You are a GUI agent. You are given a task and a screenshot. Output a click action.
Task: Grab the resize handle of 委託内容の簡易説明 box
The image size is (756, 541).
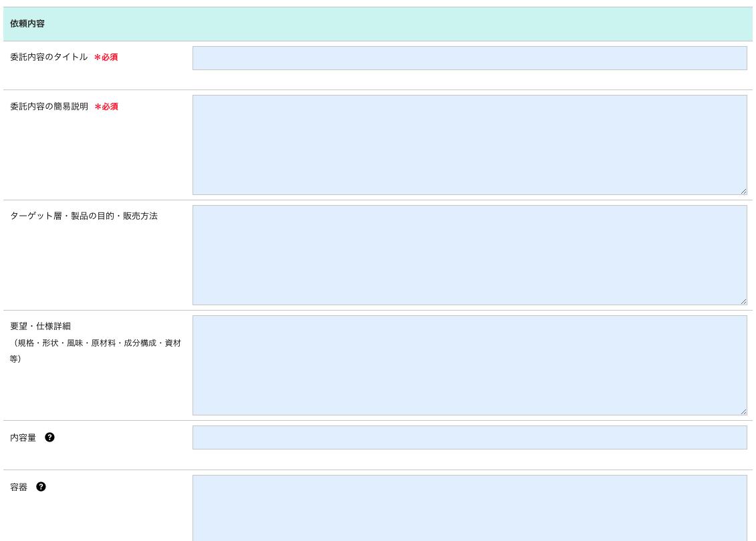[x=743, y=191]
